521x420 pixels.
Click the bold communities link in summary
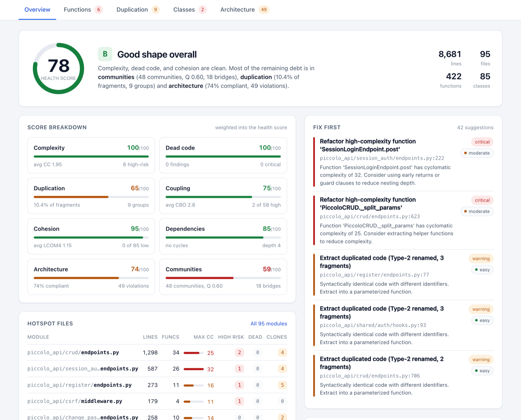pos(116,77)
